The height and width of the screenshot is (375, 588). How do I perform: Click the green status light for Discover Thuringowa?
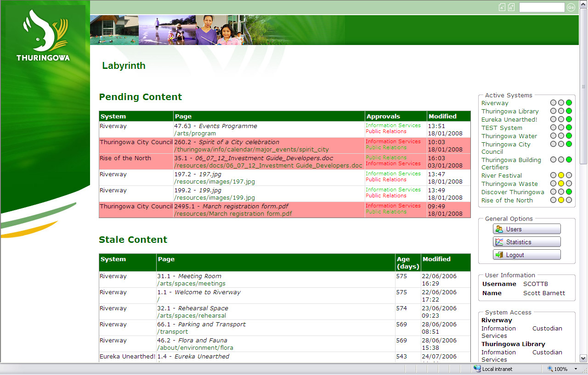(x=569, y=192)
